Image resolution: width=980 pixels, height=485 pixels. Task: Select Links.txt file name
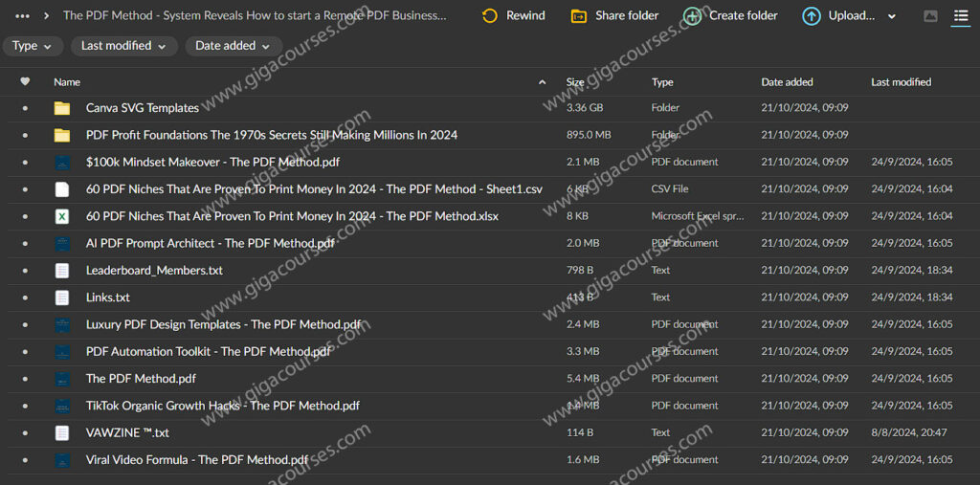[x=108, y=298]
